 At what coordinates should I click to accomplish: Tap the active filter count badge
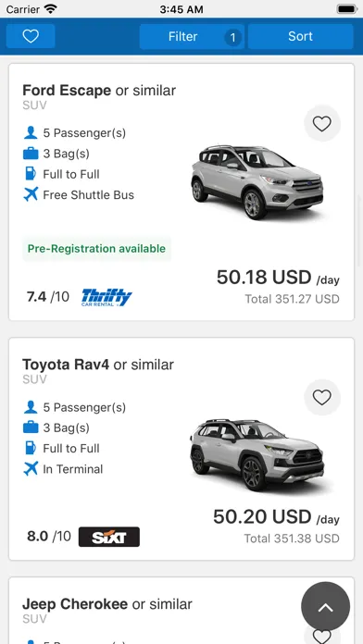(232, 38)
